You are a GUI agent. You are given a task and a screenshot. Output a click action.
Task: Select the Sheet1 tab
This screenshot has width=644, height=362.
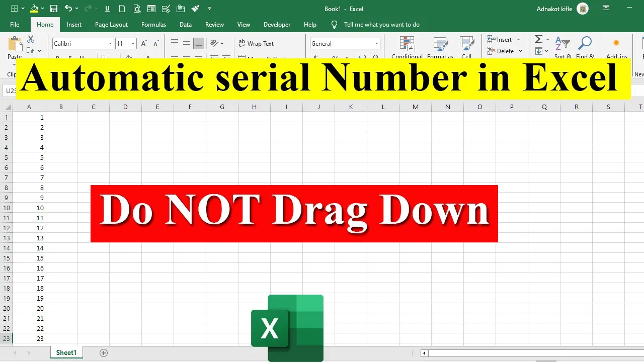(x=66, y=353)
